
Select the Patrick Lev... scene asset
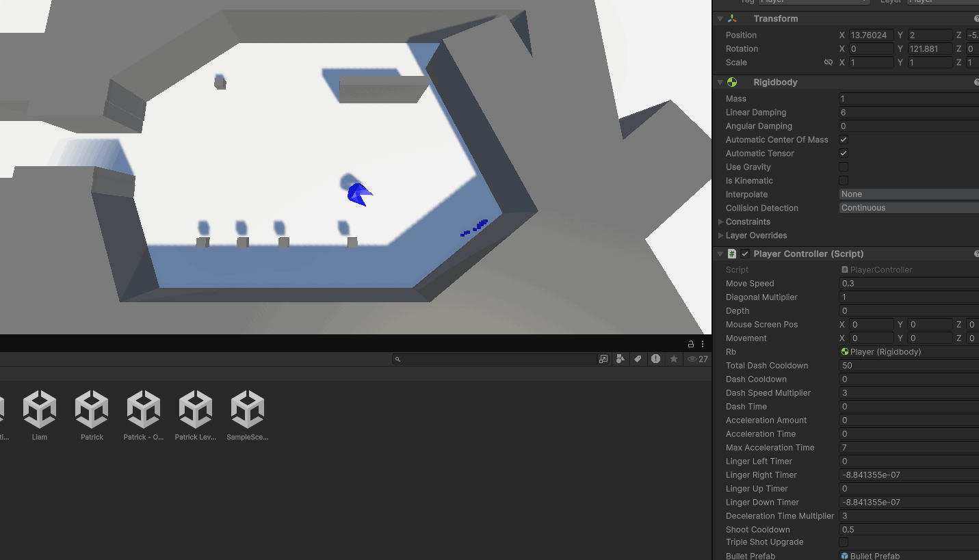196,415
